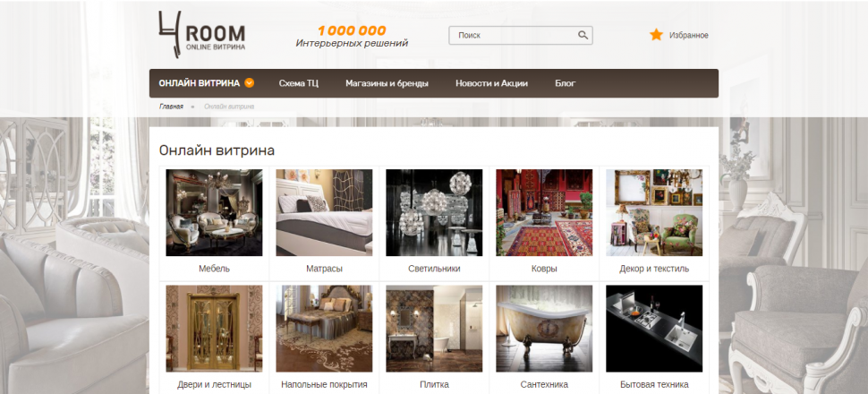Open the Схема ТЦ menu item

click(x=298, y=83)
